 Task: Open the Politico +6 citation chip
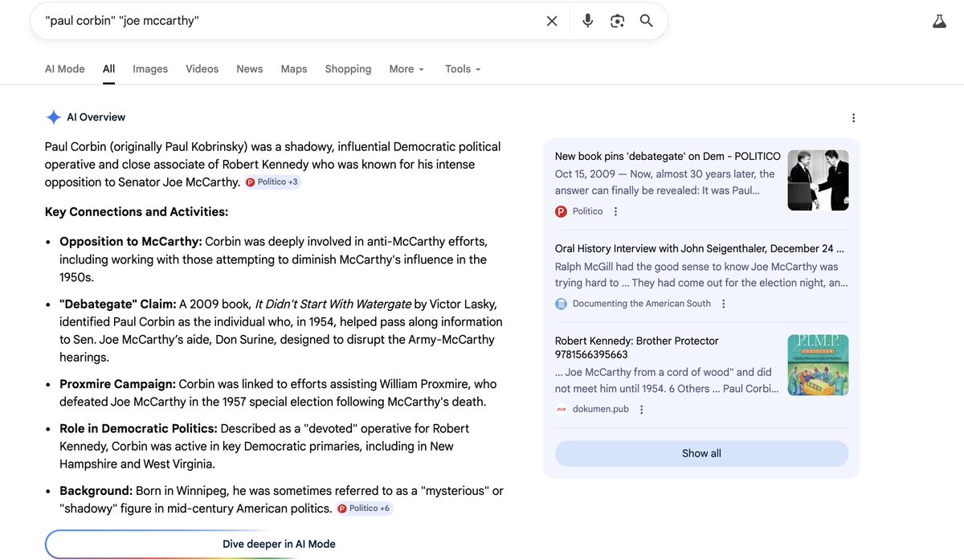(x=365, y=509)
